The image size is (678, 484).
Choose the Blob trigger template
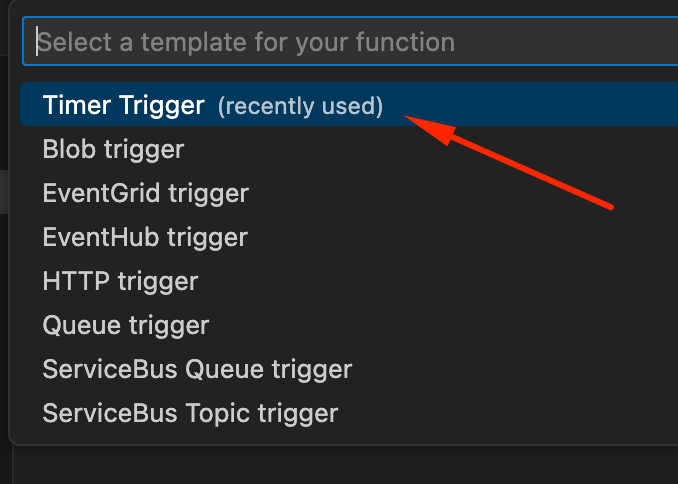(x=349, y=149)
